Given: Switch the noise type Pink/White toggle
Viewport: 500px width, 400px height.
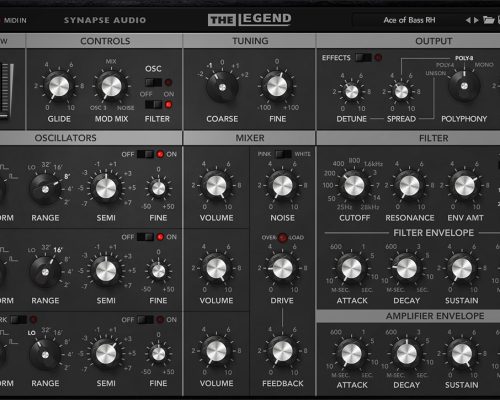Looking at the screenshot, I should tap(283, 154).
